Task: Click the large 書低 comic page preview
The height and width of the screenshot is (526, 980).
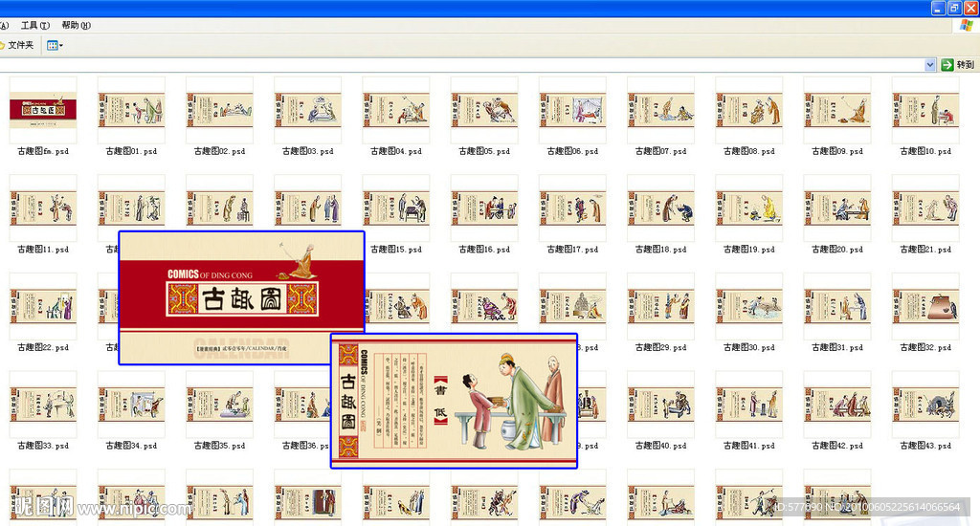Action: tap(454, 401)
